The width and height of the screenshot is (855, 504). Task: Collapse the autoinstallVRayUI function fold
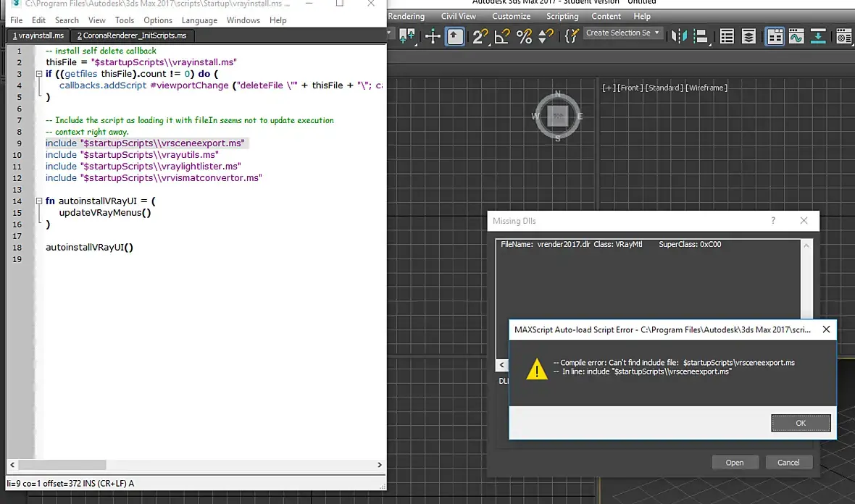click(38, 201)
